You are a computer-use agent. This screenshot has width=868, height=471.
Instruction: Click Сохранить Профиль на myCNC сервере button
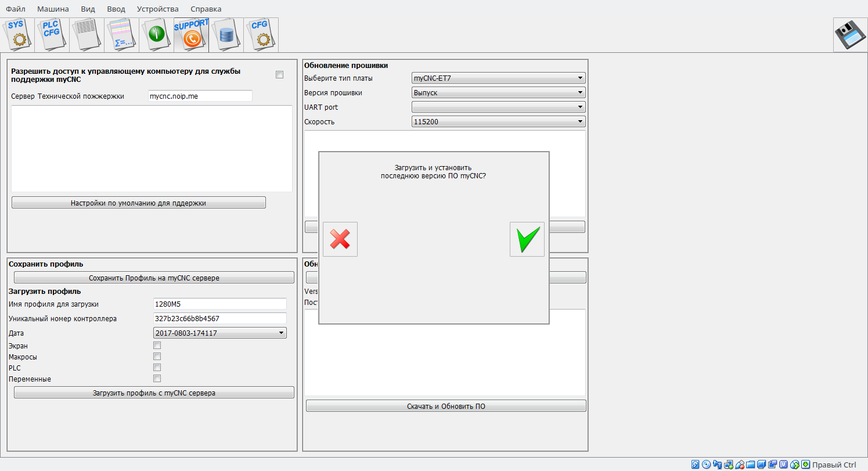click(154, 278)
